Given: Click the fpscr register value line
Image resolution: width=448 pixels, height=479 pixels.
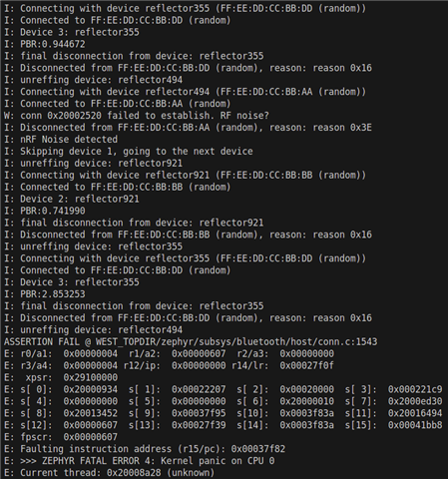Looking at the screenshot, I should [x=61, y=437].
